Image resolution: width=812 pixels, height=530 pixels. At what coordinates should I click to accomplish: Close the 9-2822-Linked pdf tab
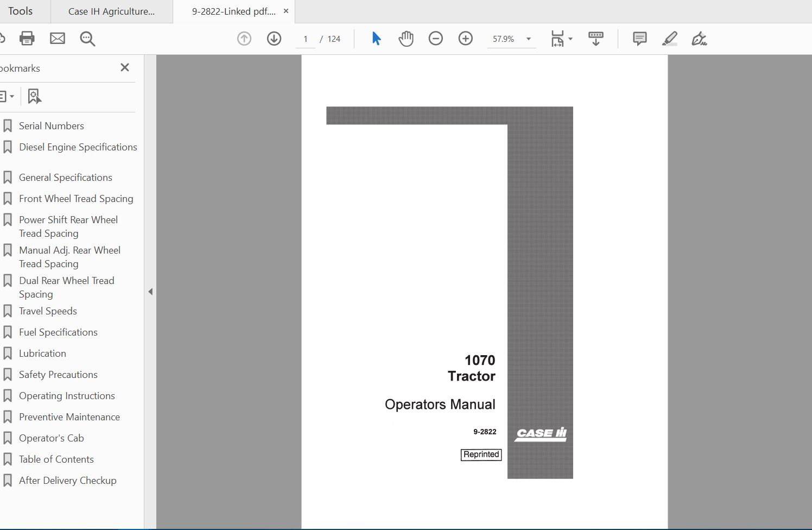[286, 11]
